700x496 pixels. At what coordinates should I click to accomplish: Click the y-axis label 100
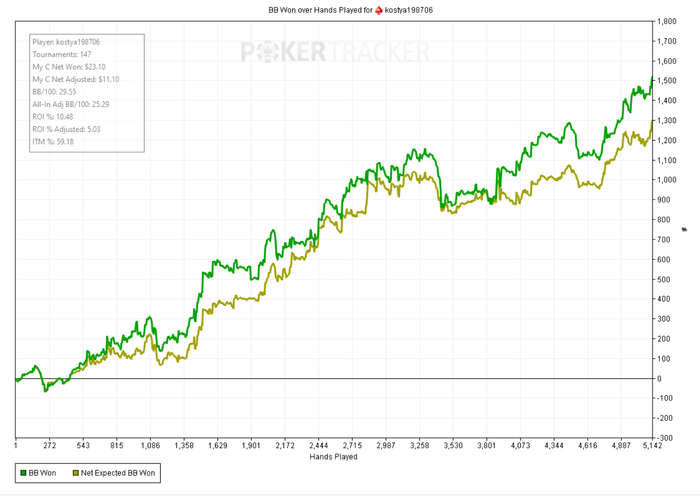click(x=664, y=359)
